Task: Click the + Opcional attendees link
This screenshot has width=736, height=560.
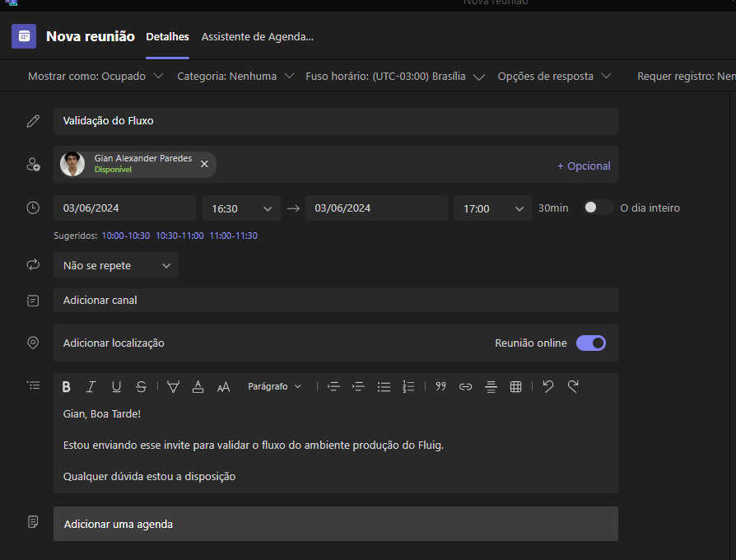Action: pyautogui.click(x=584, y=166)
